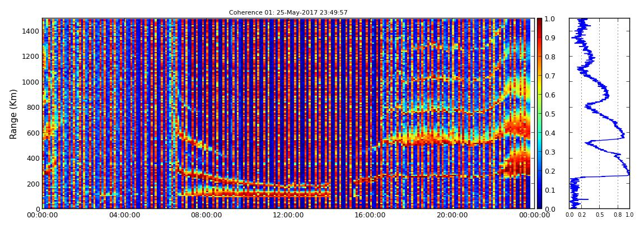Click the 1000 range tick label
Viewport: 644px width, 228px height.
(30, 82)
